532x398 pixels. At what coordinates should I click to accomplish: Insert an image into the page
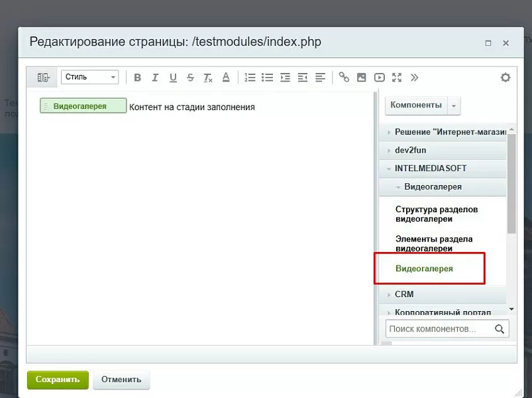[x=362, y=78]
